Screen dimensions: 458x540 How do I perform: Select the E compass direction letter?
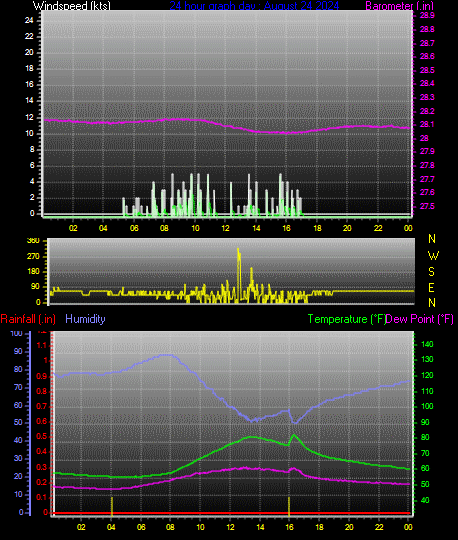(x=431, y=288)
